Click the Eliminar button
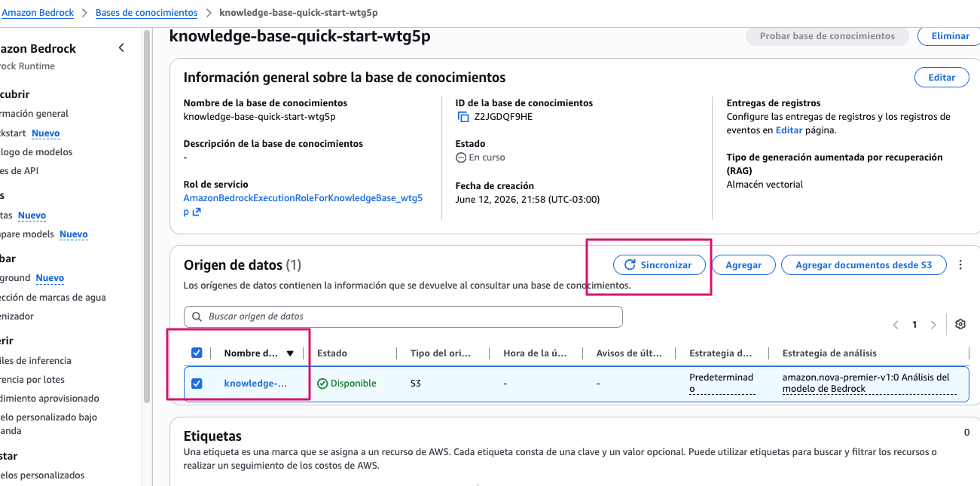The width and height of the screenshot is (980, 486). 948,36
